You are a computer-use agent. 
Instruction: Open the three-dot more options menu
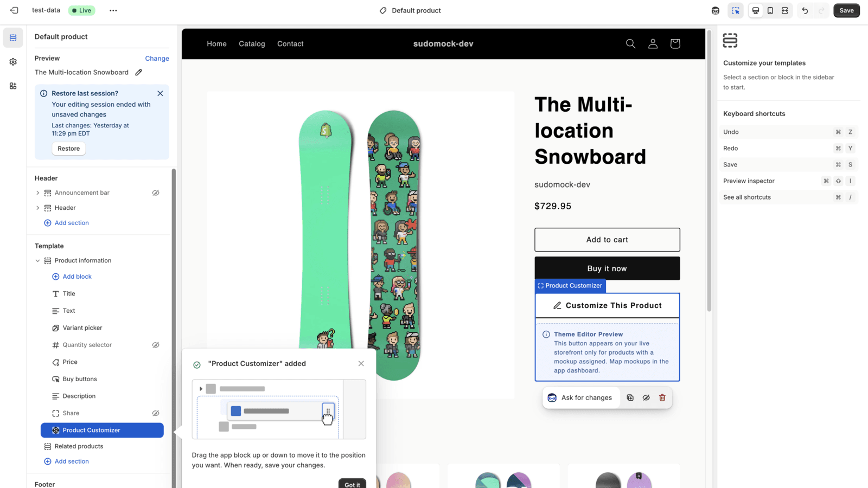113,10
